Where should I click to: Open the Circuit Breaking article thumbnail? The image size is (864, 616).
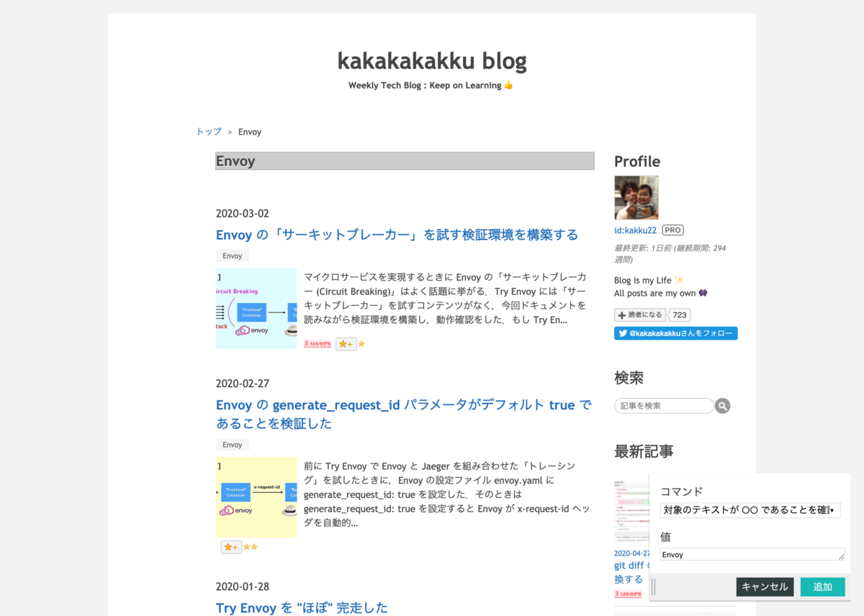click(x=256, y=308)
